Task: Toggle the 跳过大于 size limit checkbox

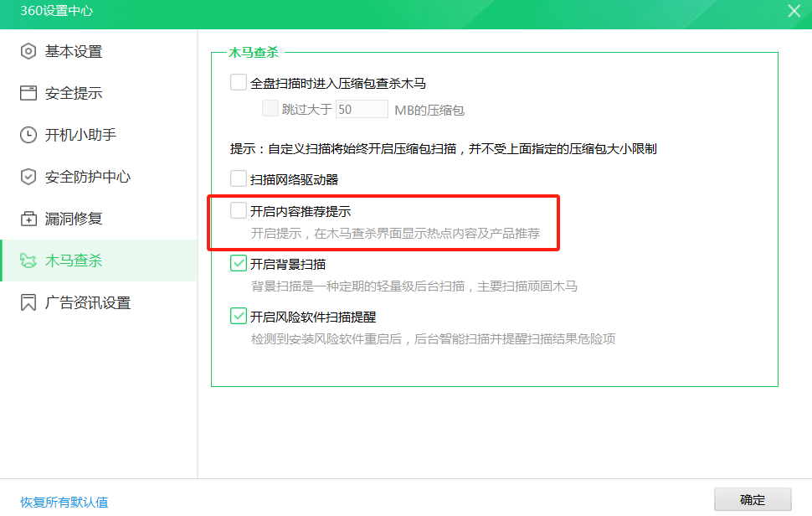Action: (x=270, y=109)
